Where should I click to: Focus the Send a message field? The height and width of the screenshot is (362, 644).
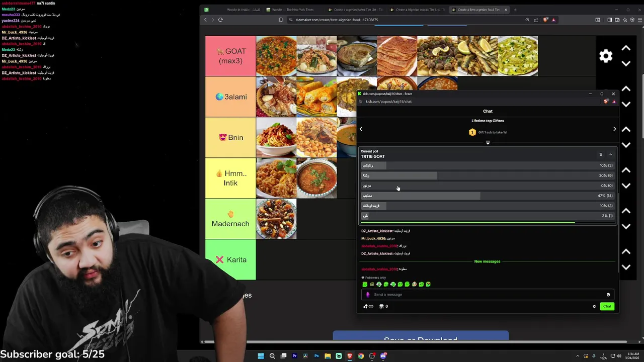click(487, 295)
